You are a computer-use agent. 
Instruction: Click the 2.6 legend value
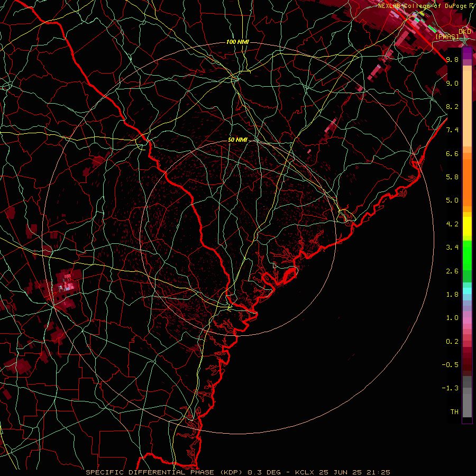[x=452, y=271]
